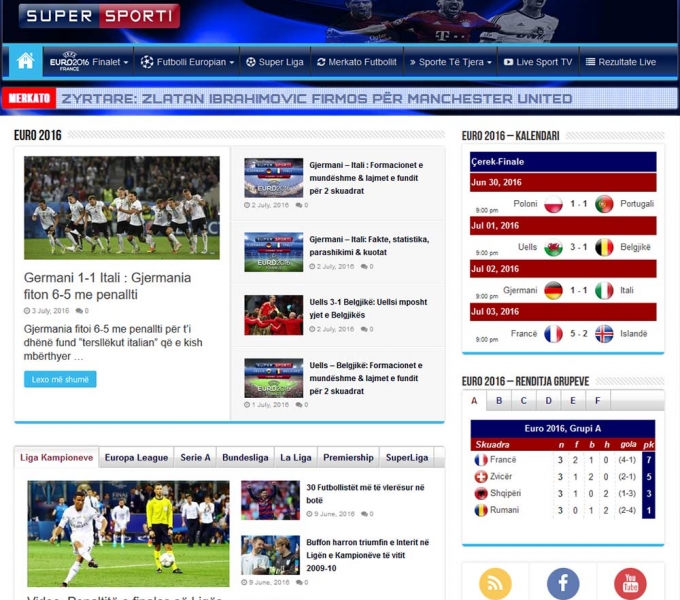This screenshot has height=600, width=680.
Task: Open Gjermani – Itali Fakte, statistika article
Action: pos(369,245)
